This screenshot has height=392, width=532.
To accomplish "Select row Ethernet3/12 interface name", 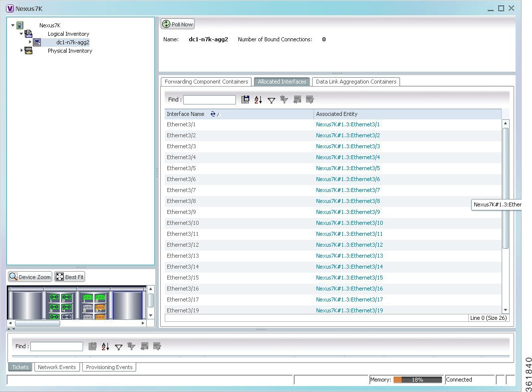I will pyautogui.click(x=183, y=245).
